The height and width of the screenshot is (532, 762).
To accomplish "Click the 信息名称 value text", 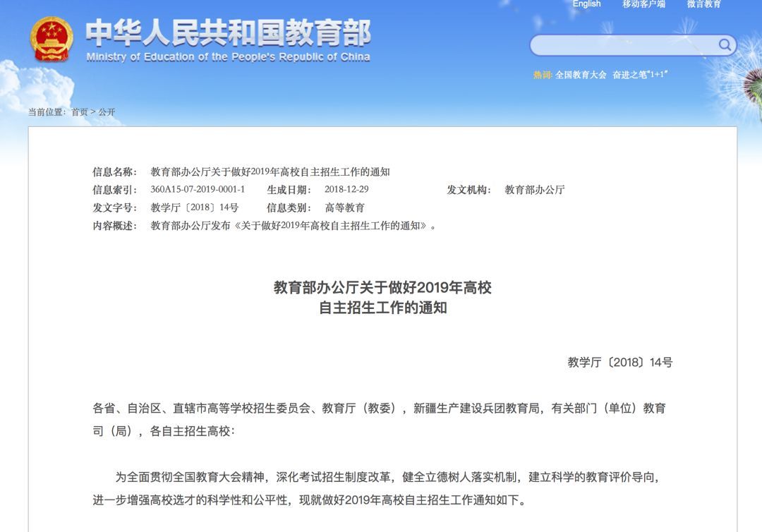I will point(270,172).
